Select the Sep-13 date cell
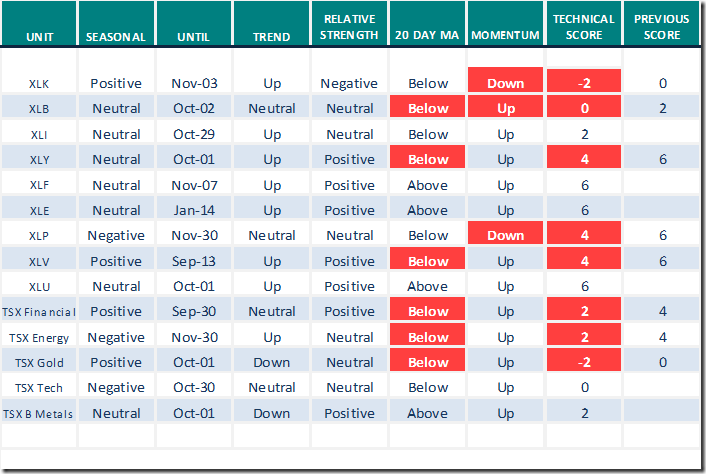706x474 pixels. pyautogui.click(x=194, y=261)
